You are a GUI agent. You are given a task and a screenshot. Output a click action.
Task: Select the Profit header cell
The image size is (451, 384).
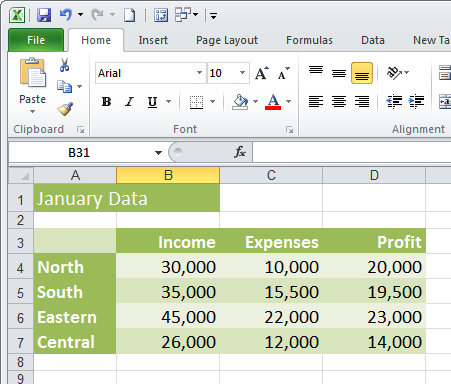click(x=374, y=241)
